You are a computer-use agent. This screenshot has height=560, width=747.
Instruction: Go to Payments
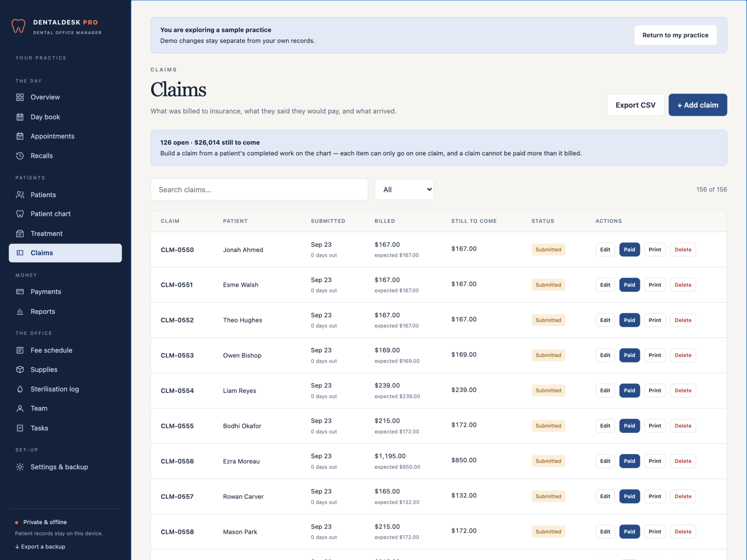coord(65,292)
